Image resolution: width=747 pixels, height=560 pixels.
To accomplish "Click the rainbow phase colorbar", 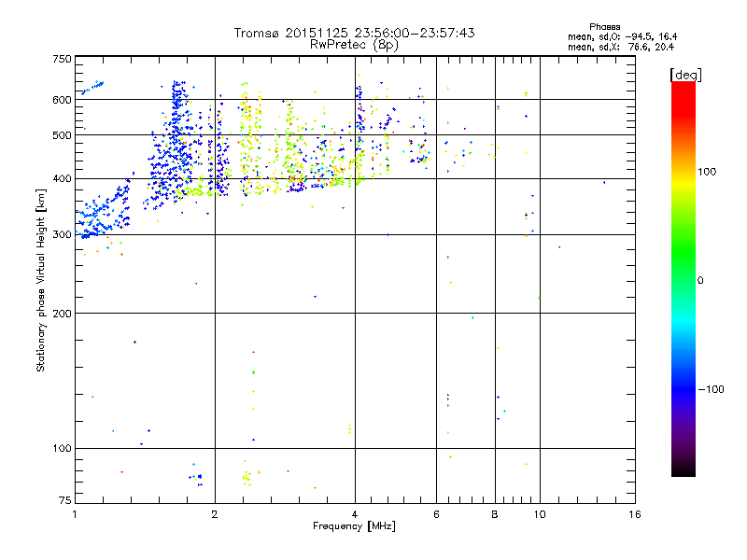I will click(684, 279).
